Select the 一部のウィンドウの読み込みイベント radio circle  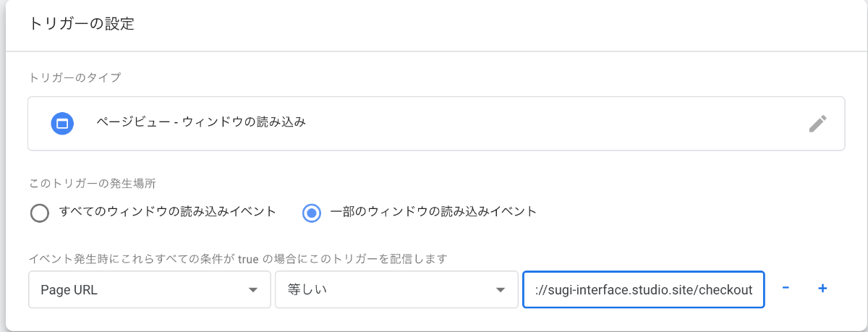pos(312,213)
